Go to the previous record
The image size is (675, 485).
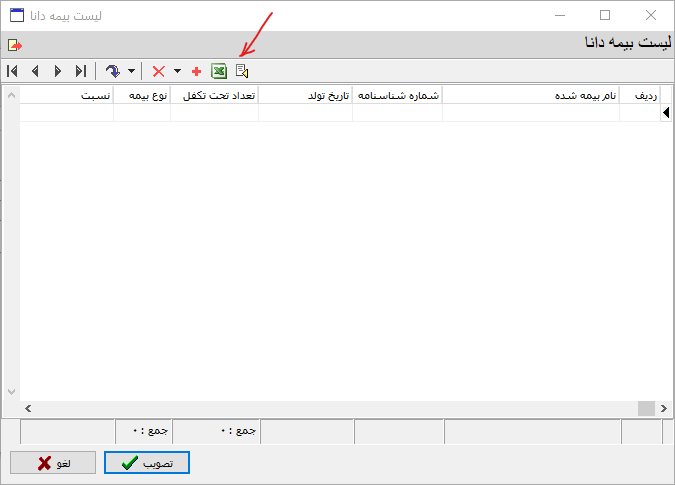(35, 71)
